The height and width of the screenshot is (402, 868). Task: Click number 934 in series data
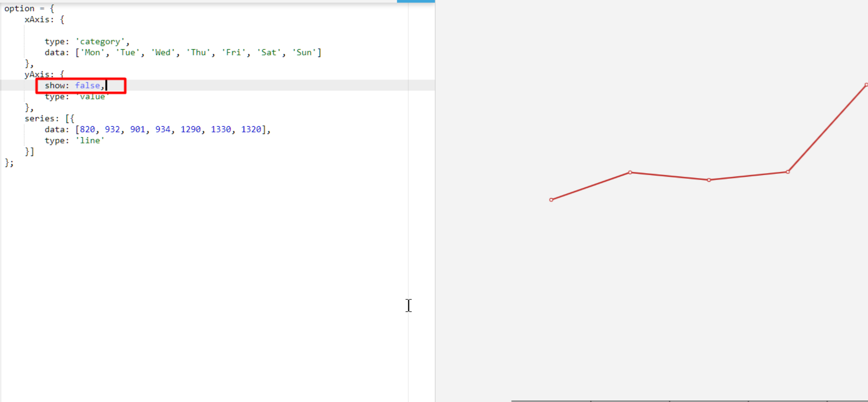pos(163,130)
